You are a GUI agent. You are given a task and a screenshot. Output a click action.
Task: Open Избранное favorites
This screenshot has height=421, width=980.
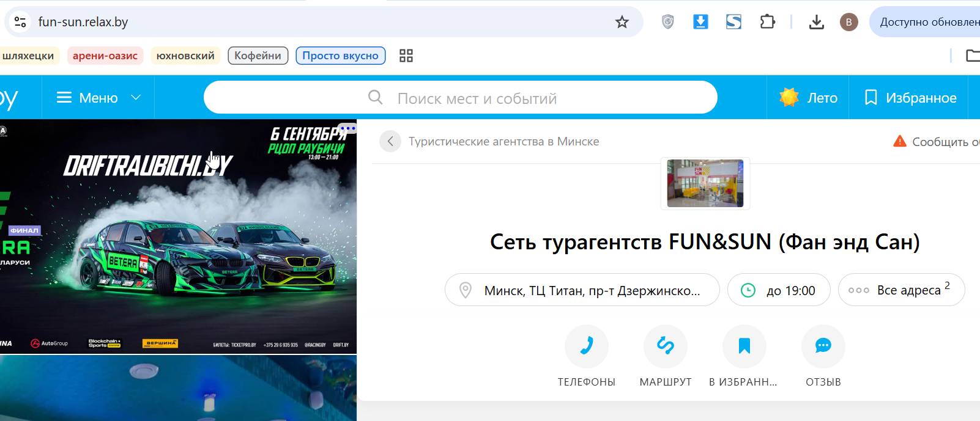[909, 98]
